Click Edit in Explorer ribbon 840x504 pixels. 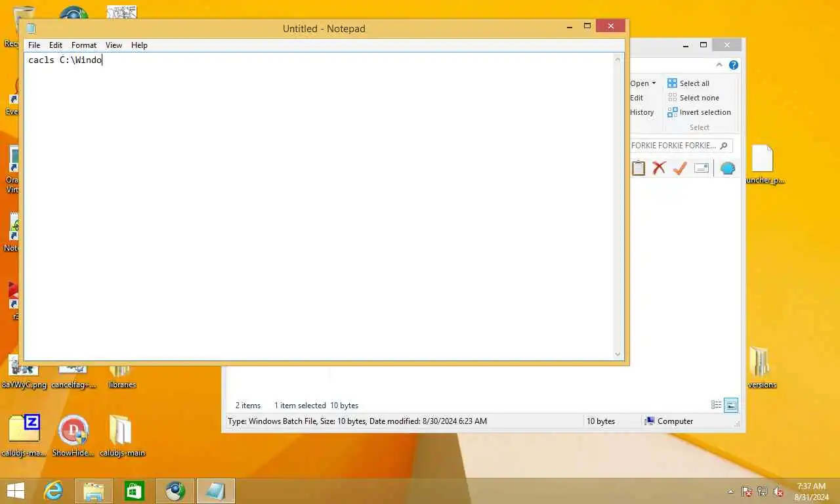coord(637,98)
